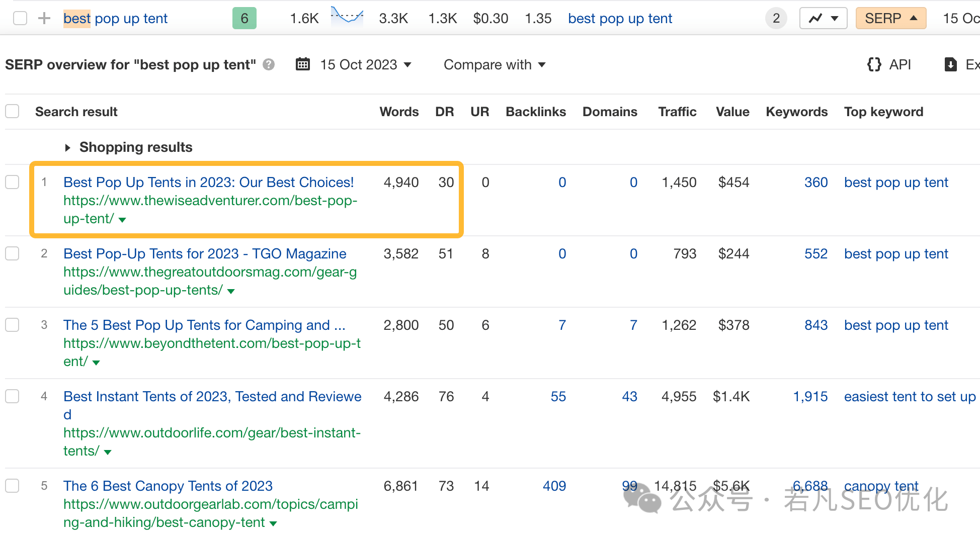This screenshot has width=980, height=539.
Task: Open the help question mark icon
Action: (x=269, y=64)
